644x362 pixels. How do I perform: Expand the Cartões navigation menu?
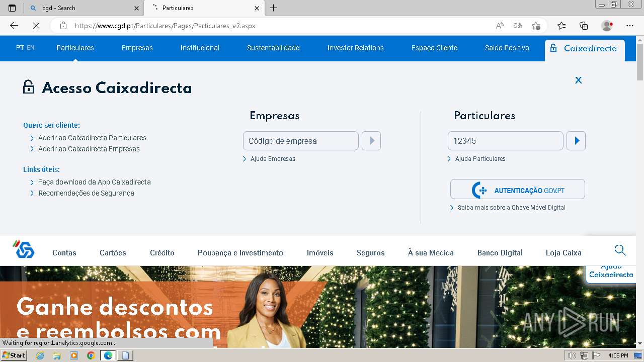(x=113, y=253)
